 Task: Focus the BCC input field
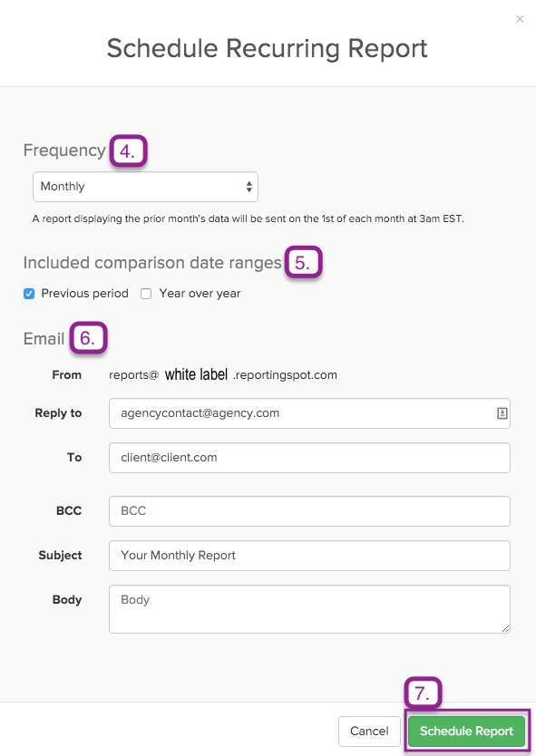[309, 511]
